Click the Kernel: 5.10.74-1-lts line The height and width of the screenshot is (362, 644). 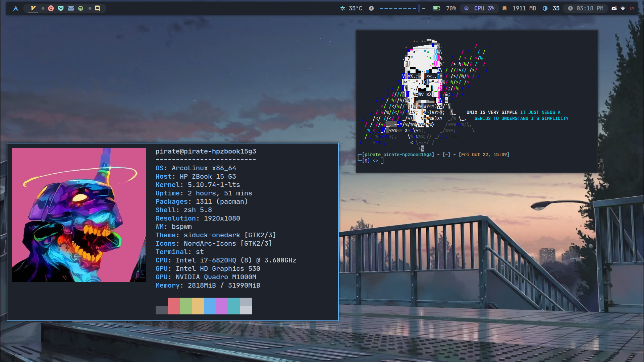(x=198, y=185)
